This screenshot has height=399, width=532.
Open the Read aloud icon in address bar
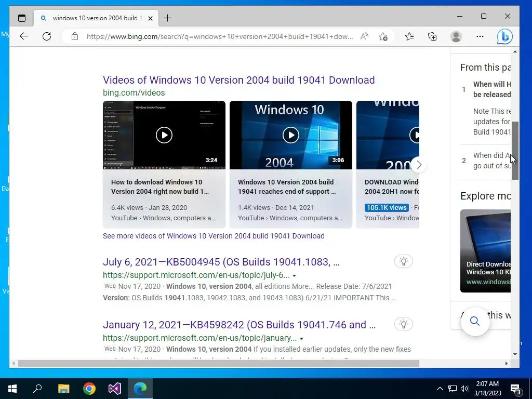click(364, 36)
